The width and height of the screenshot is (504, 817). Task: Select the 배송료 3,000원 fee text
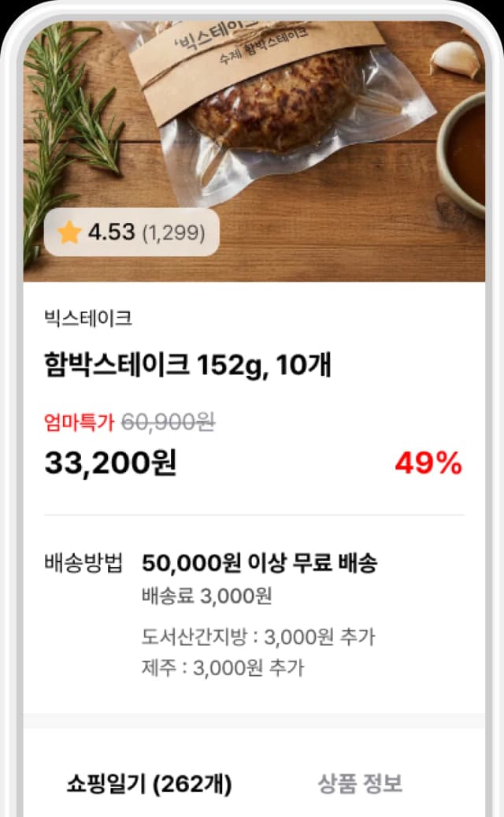(x=206, y=596)
